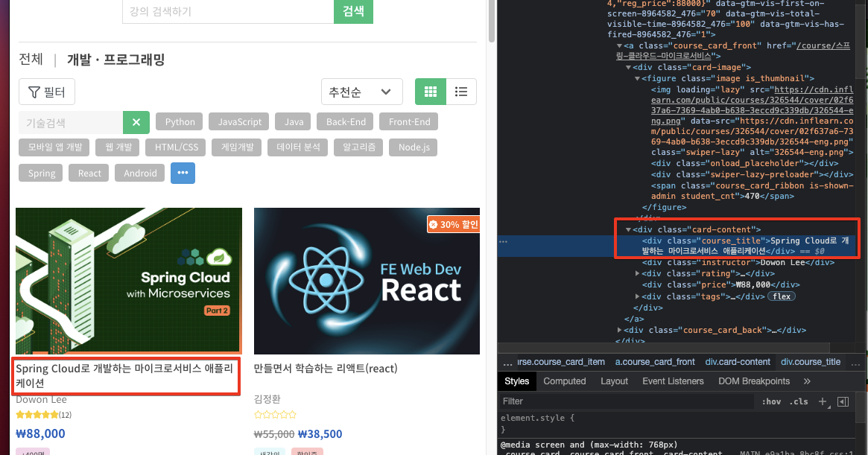Select the 알고리즘 tag
The image size is (868, 455).
tap(358, 147)
